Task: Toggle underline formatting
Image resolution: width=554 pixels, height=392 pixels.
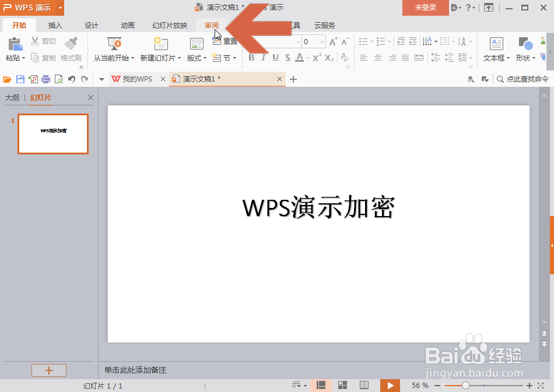Action: [x=275, y=58]
